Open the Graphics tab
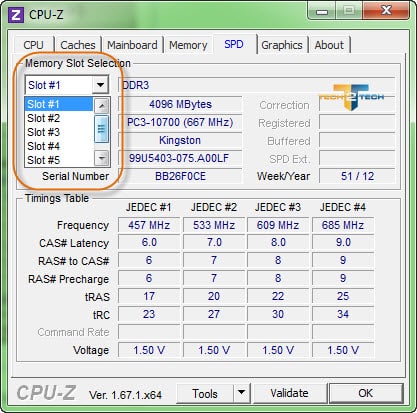Image resolution: width=417 pixels, height=413 pixels. click(282, 45)
